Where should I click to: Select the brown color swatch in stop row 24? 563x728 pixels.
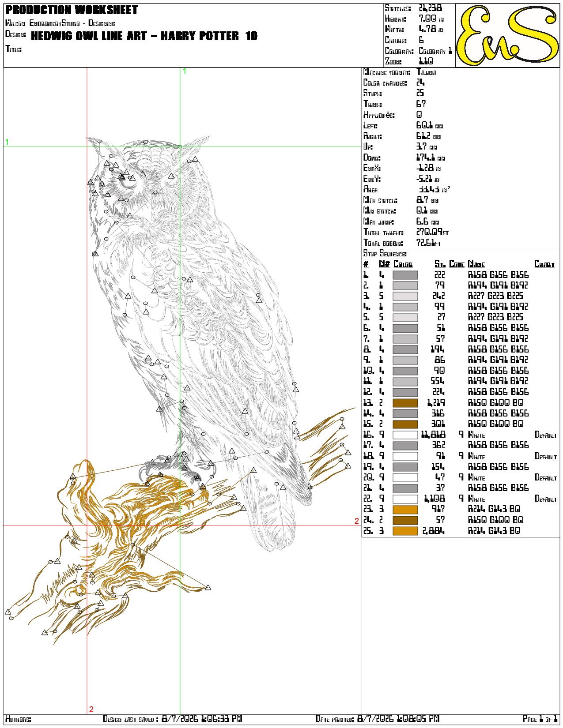click(405, 520)
